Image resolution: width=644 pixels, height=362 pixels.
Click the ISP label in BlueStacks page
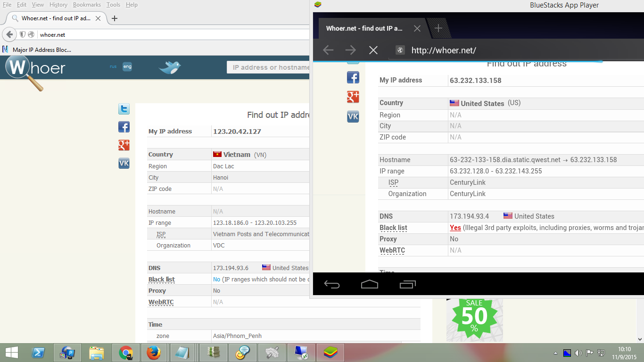[x=393, y=182]
